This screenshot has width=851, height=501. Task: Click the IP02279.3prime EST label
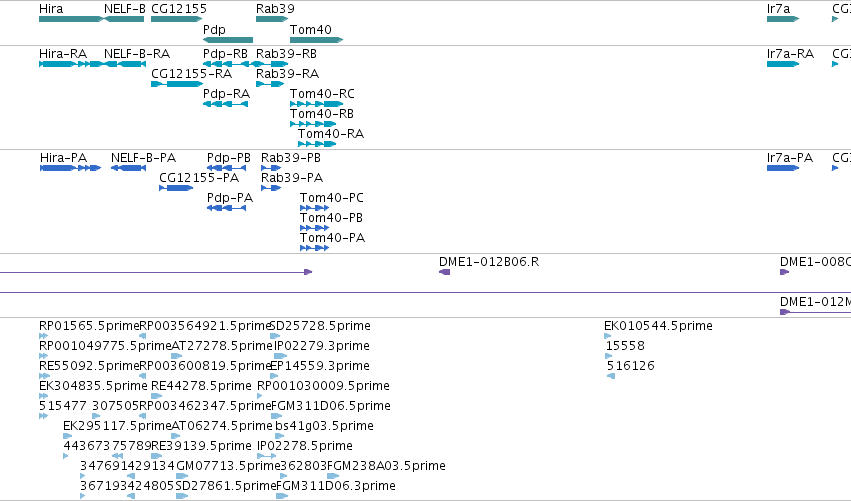[x=321, y=347]
